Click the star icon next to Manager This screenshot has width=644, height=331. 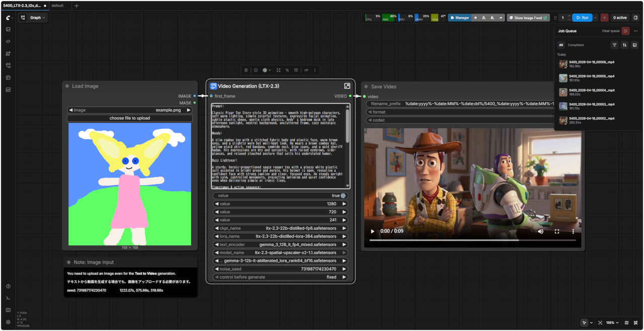[x=475, y=18]
